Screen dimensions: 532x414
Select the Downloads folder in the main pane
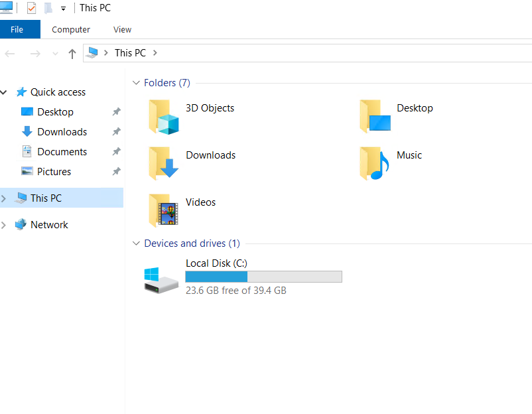click(x=210, y=155)
